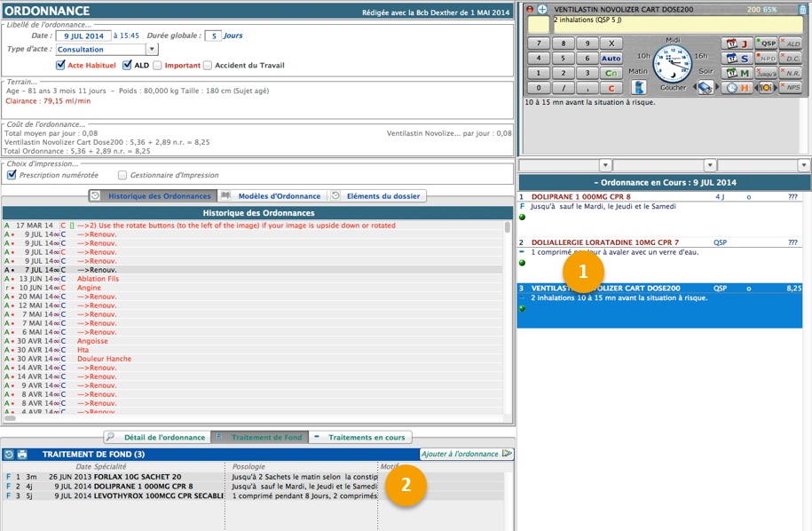The height and width of the screenshot is (531, 812).
Task: Enable the Accident du Travail checkbox
Action: pos(208,65)
